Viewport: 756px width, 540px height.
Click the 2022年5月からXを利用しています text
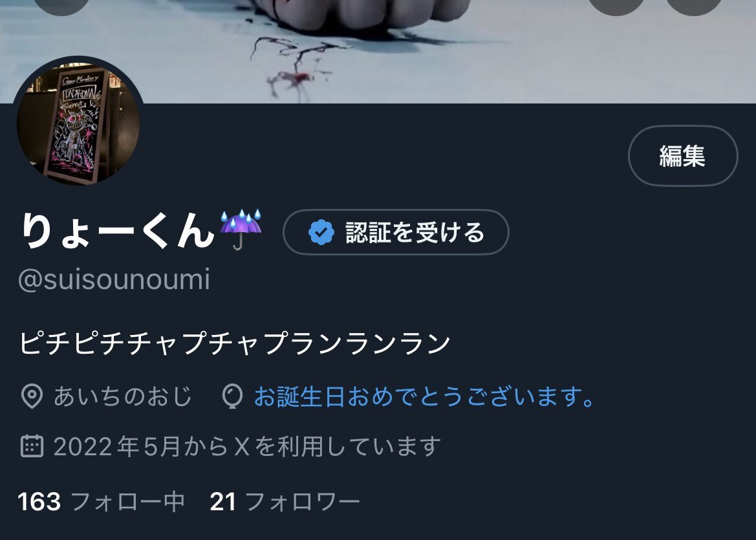(247, 446)
